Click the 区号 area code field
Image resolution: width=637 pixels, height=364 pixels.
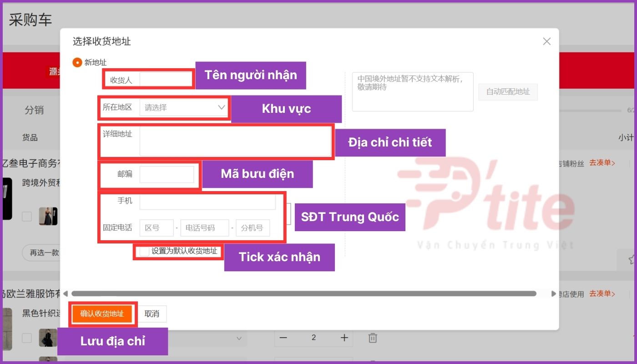click(157, 228)
